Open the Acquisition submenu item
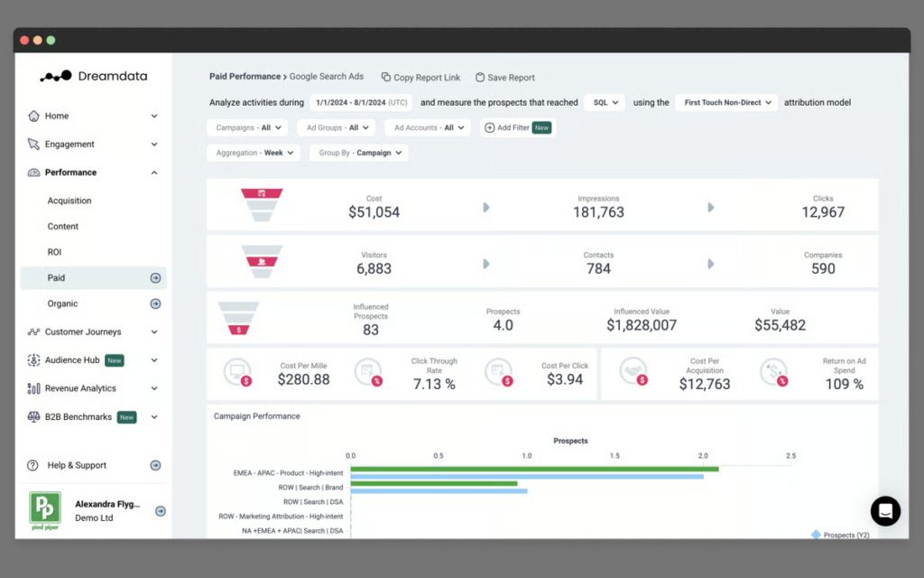Image resolution: width=924 pixels, height=578 pixels. pyautogui.click(x=69, y=200)
